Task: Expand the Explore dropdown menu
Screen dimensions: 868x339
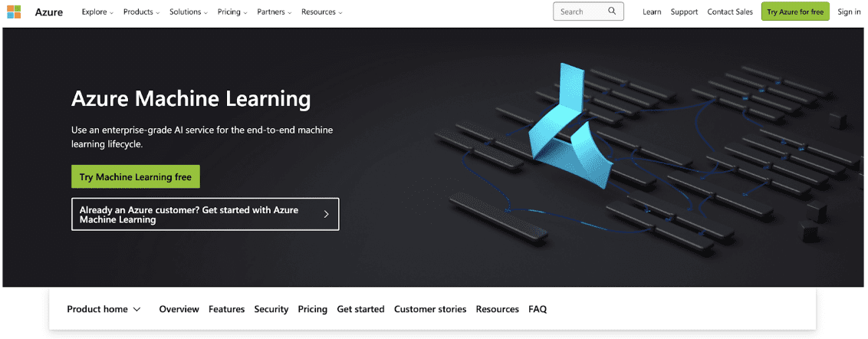Action: click(97, 12)
